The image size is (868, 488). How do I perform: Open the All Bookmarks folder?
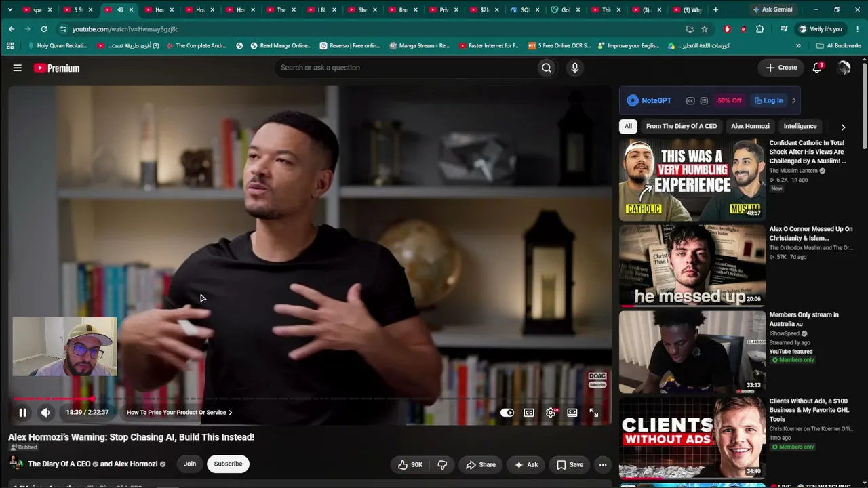coord(839,46)
